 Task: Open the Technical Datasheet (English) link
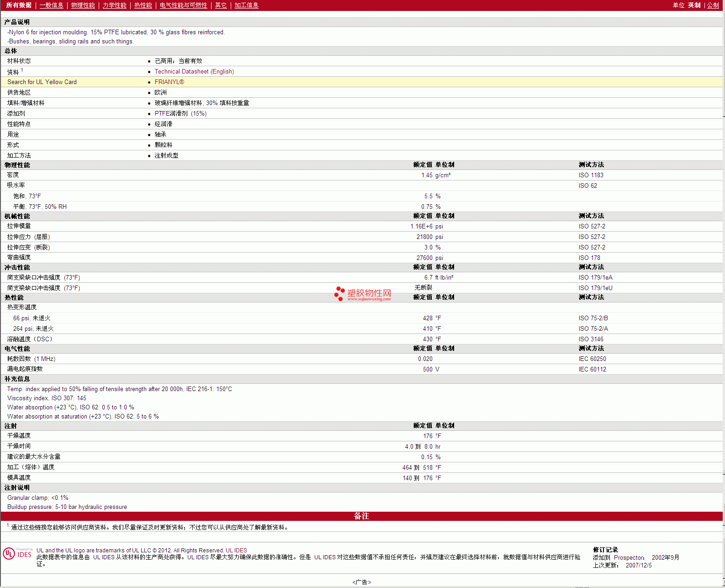point(194,72)
